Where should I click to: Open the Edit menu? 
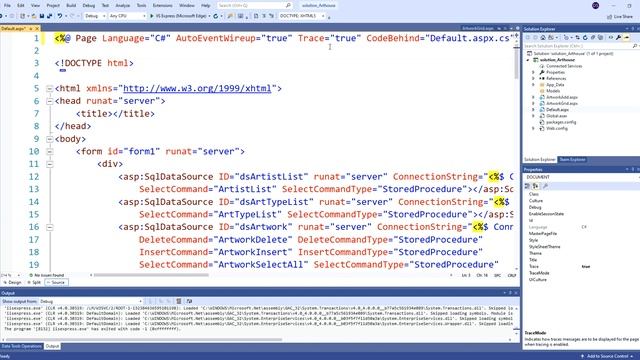click(x=20, y=5)
